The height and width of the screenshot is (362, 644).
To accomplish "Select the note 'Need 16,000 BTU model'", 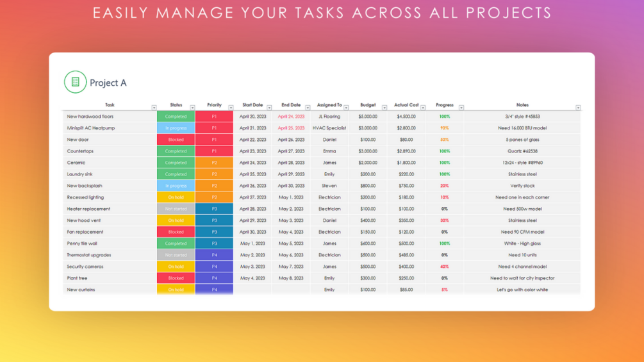I will (x=522, y=128).
